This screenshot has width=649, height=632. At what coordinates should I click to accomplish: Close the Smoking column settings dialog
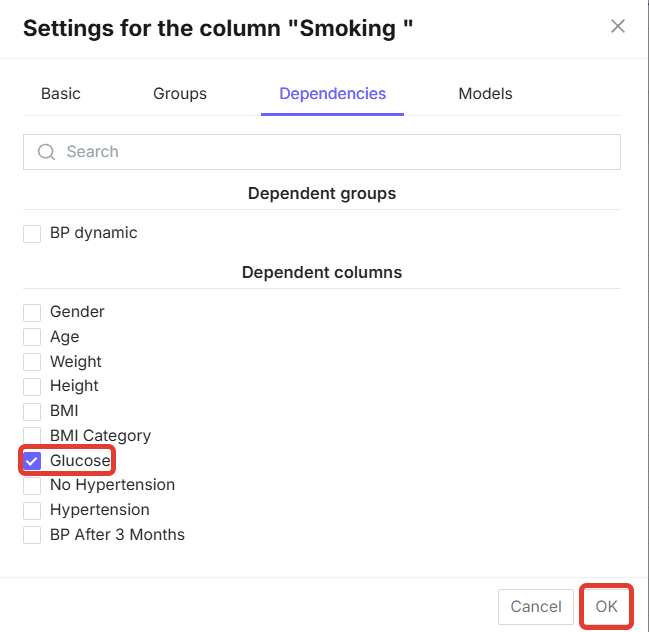[x=618, y=26]
